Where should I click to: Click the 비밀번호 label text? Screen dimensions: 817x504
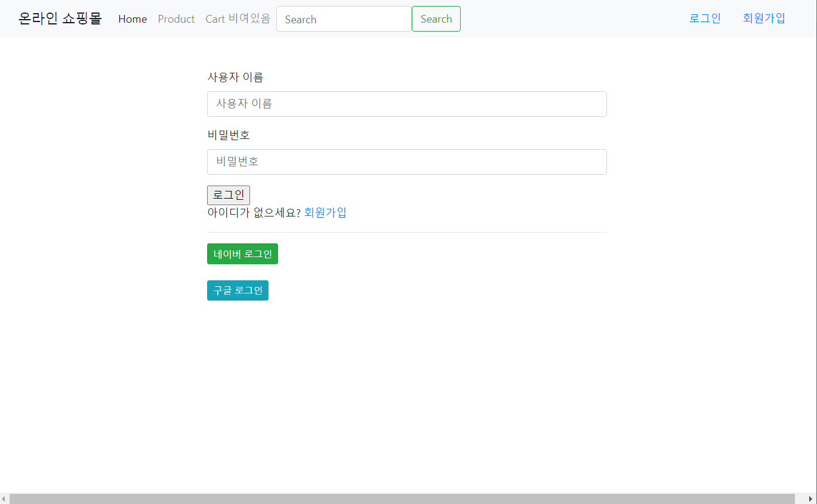pos(229,135)
